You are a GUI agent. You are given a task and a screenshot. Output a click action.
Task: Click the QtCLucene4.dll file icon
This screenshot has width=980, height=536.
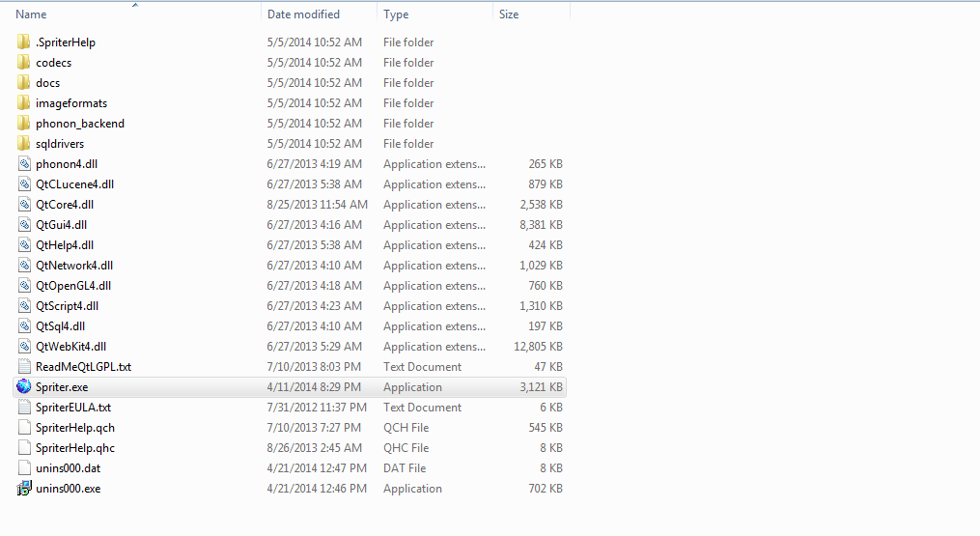(x=24, y=183)
